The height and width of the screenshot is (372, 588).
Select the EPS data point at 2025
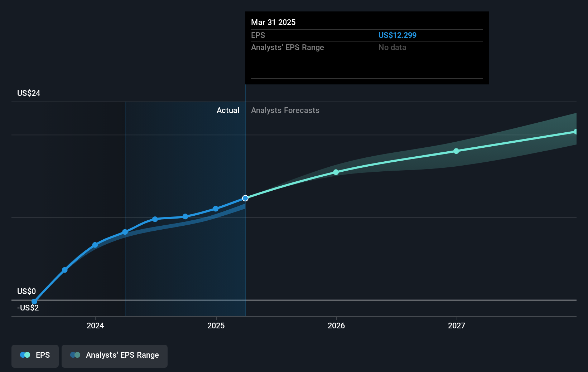coord(216,209)
